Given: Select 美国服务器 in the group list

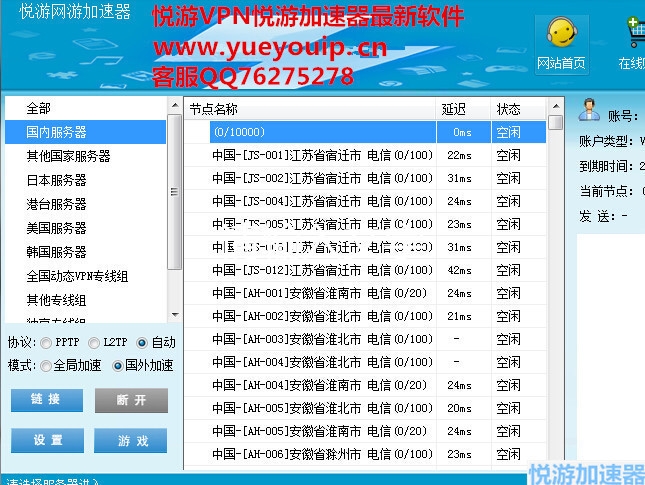Looking at the screenshot, I should click(56, 228).
